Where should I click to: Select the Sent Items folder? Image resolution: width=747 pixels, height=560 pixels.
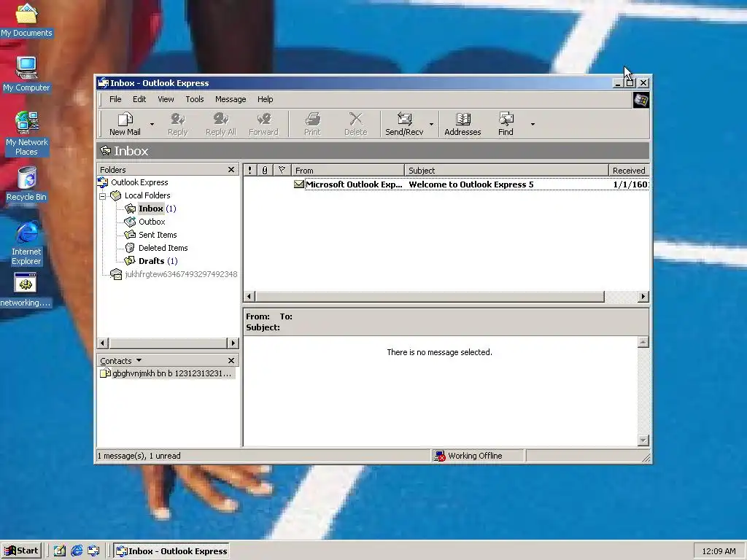158,235
